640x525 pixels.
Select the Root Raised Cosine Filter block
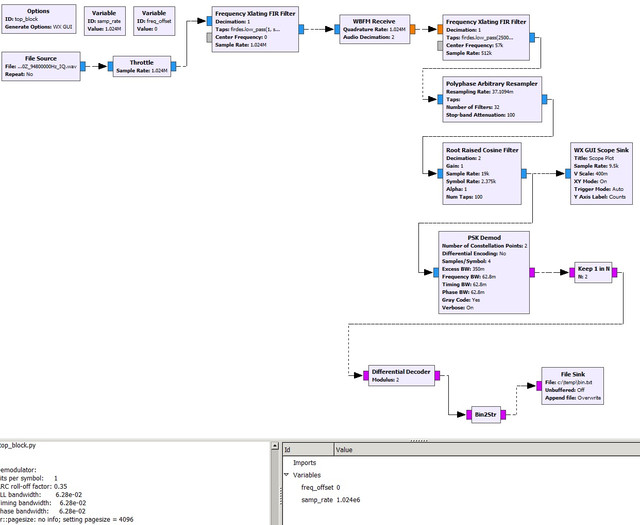[482, 174]
